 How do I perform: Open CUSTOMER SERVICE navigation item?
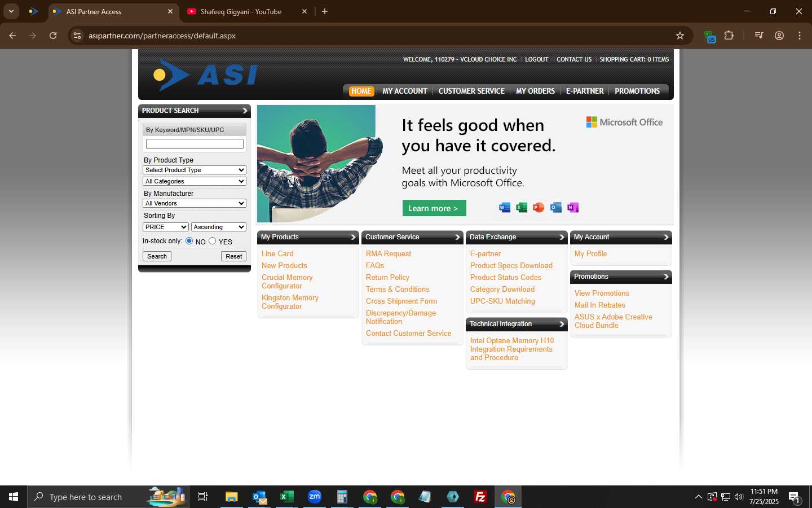tap(471, 91)
